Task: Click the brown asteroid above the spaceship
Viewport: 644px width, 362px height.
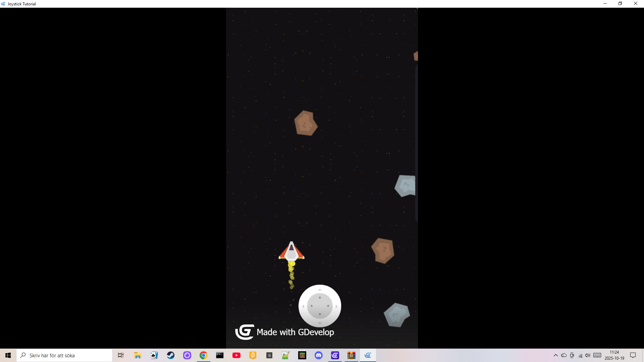Action: [306, 123]
